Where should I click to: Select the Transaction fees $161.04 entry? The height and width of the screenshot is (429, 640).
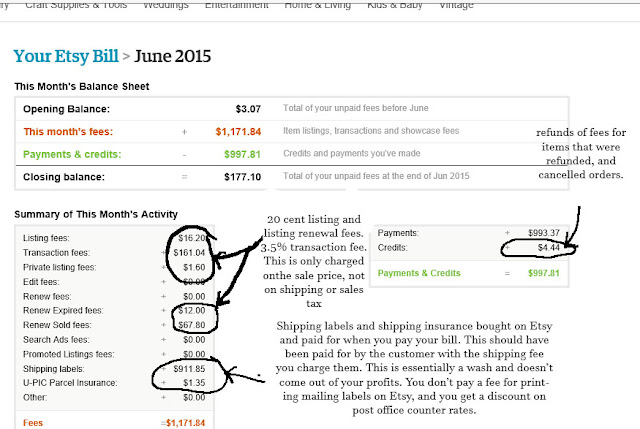tap(189, 253)
